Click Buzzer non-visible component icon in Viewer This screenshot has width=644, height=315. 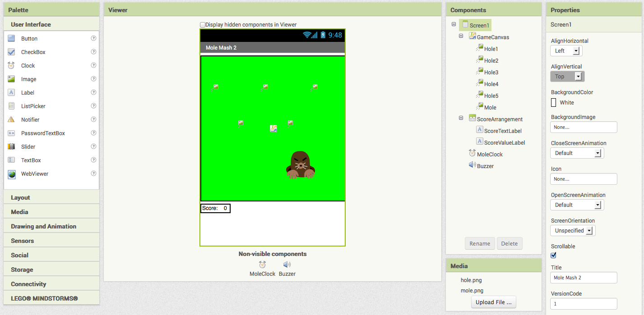(287, 265)
